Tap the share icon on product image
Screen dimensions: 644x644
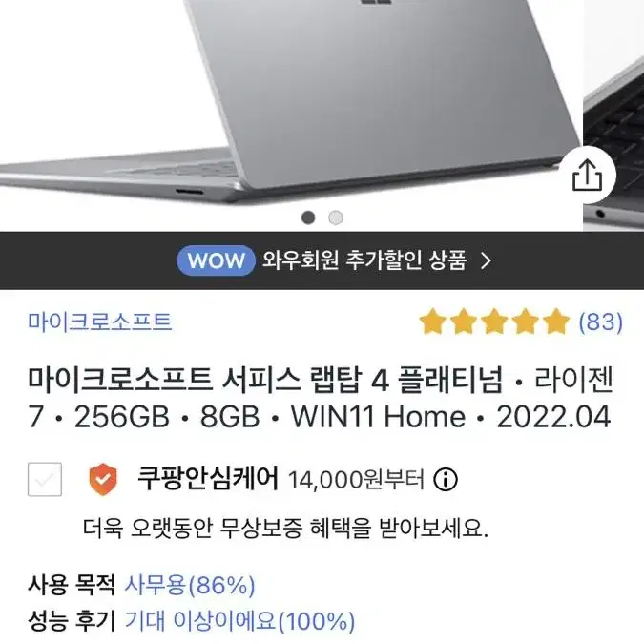coord(588,176)
